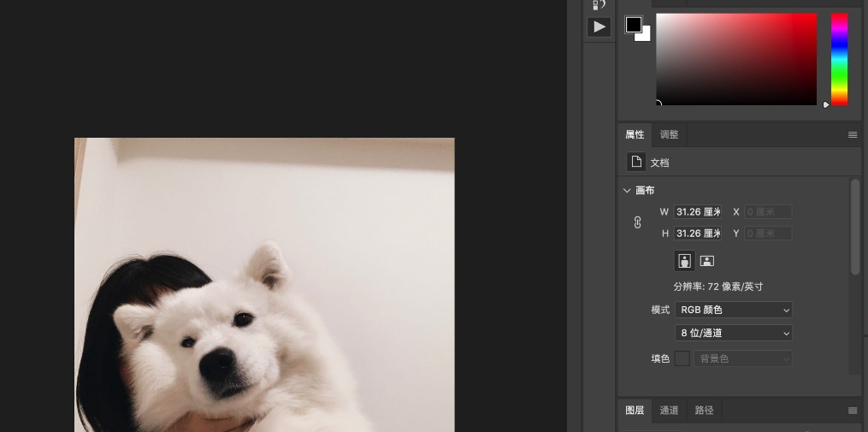Collapse the 画布 section

(x=628, y=191)
